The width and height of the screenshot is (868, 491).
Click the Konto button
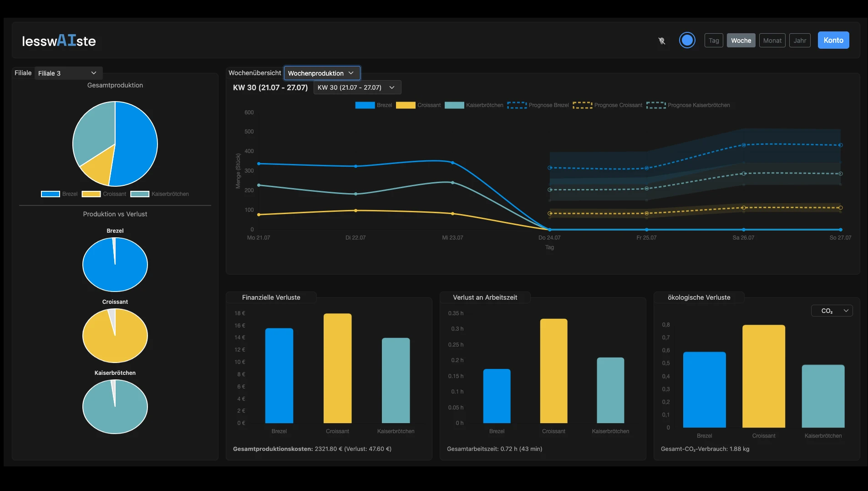pos(833,40)
